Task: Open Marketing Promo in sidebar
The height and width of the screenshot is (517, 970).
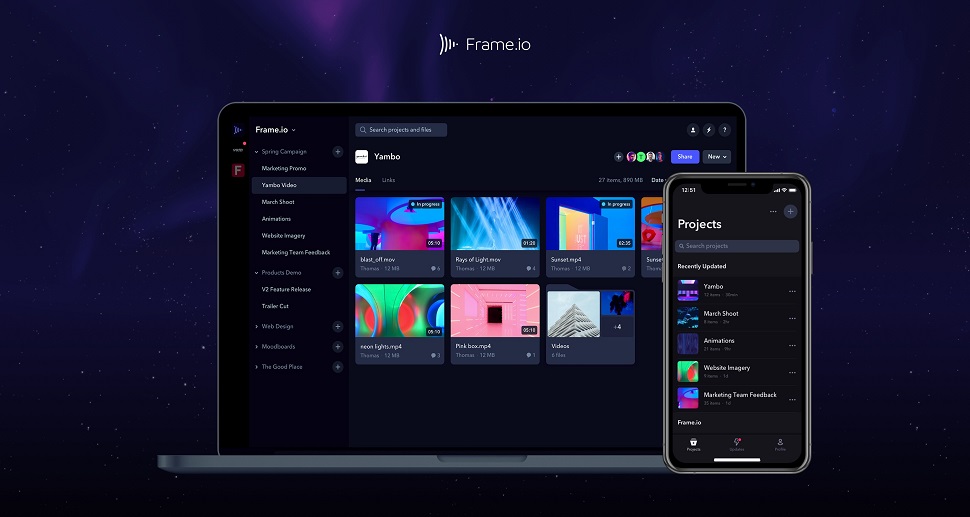Action: coord(284,168)
